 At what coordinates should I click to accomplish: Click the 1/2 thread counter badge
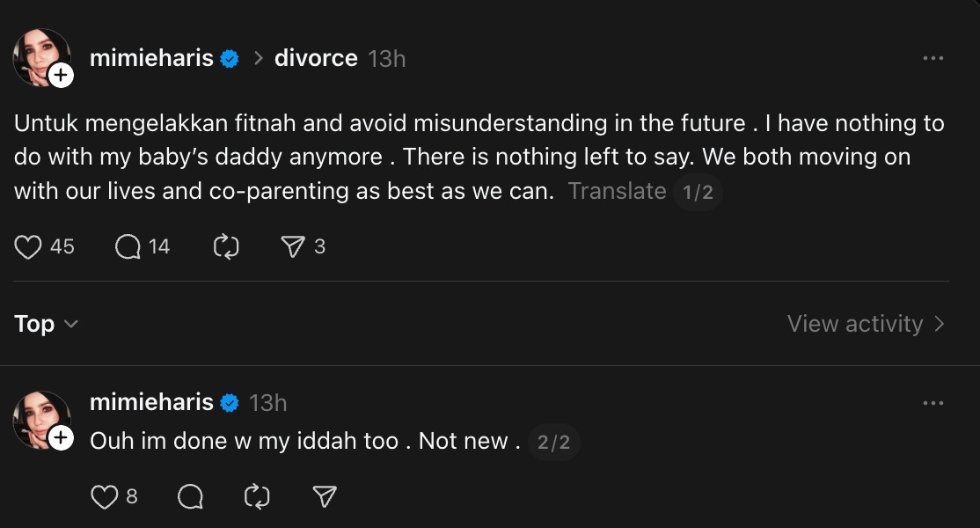click(698, 192)
